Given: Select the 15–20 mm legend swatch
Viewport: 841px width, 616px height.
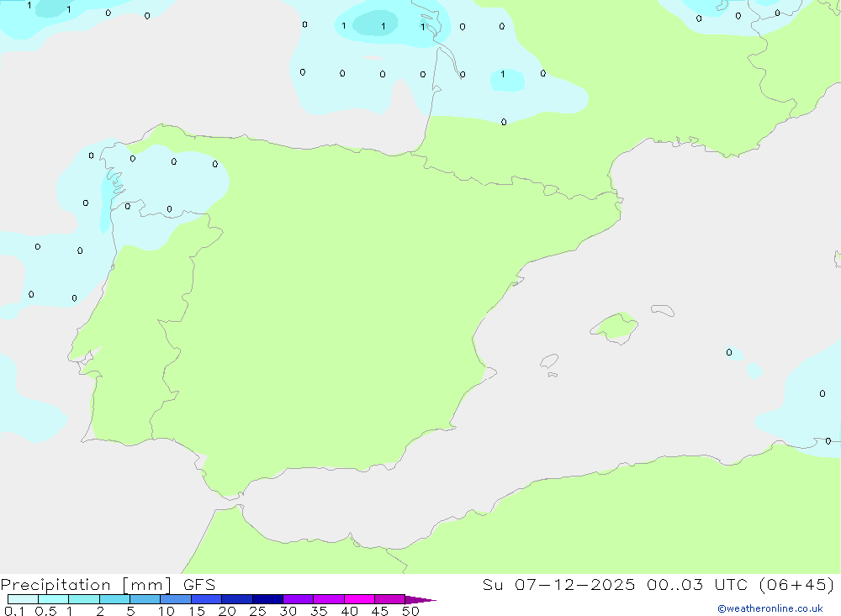Looking at the screenshot, I should pos(207,599).
